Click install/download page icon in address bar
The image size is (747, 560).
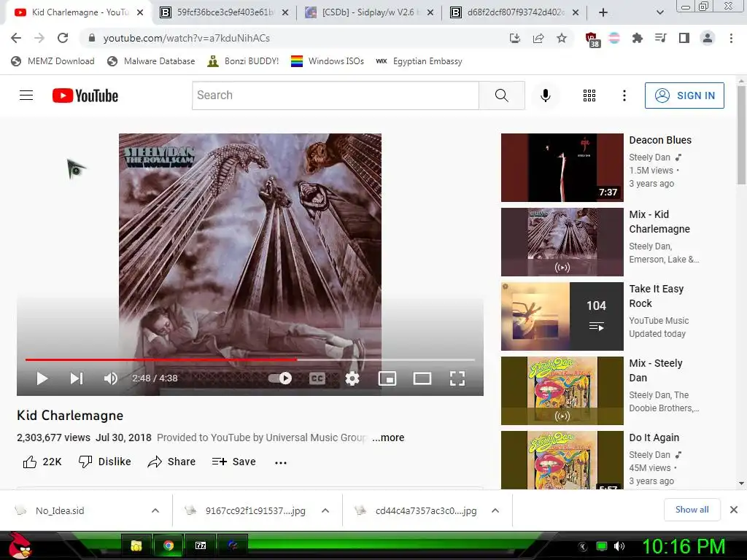515,38
